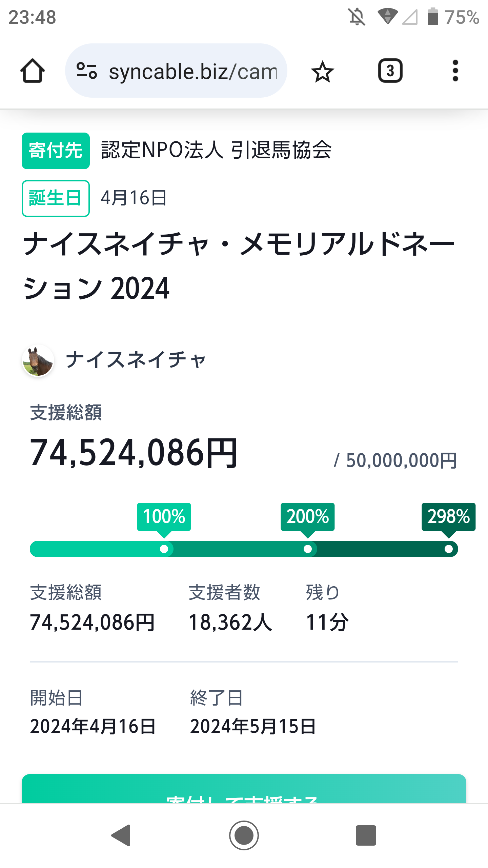Tap the 100% milestone progress marker
The height and width of the screenshot is (868, 488).
pos(164,549)
